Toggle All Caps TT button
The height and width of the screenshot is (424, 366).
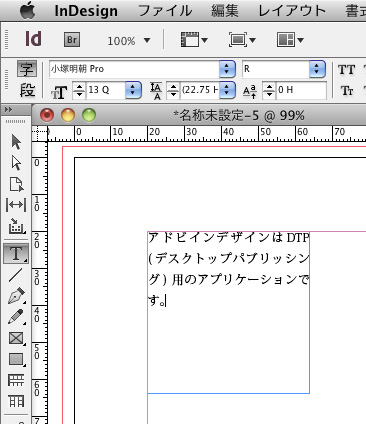pyautogui.click(x=347, y=70)
